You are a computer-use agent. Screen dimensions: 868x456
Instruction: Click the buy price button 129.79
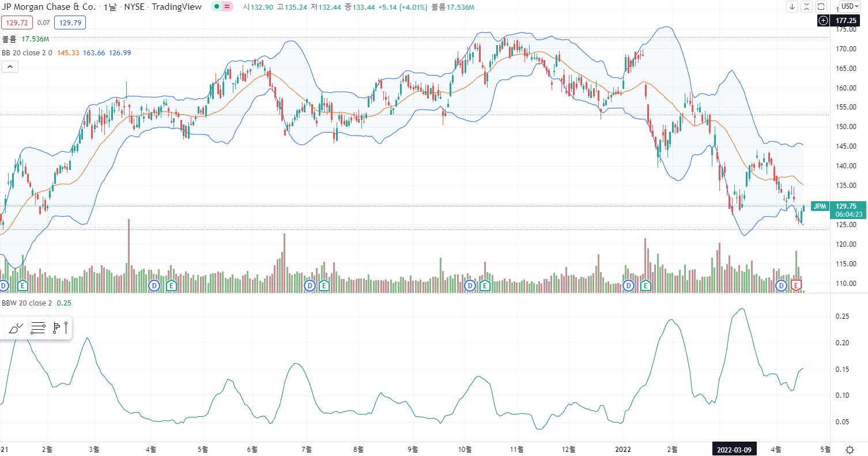coord(69,23)
